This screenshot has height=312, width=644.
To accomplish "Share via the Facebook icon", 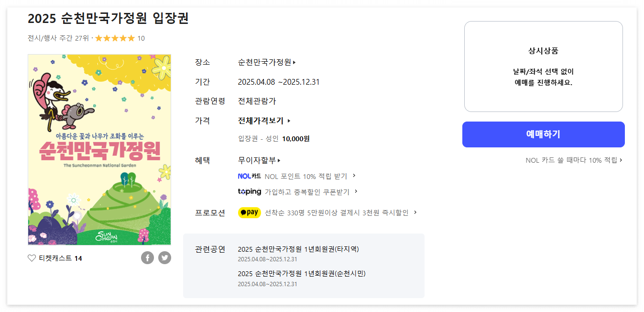I will 147,258.
